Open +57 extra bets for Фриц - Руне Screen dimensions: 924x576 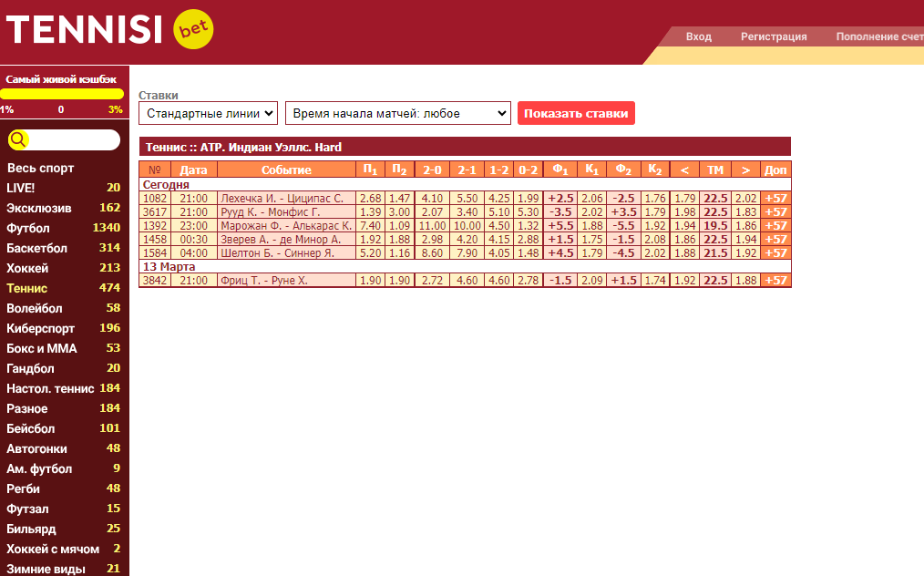(x=775, y=280)
